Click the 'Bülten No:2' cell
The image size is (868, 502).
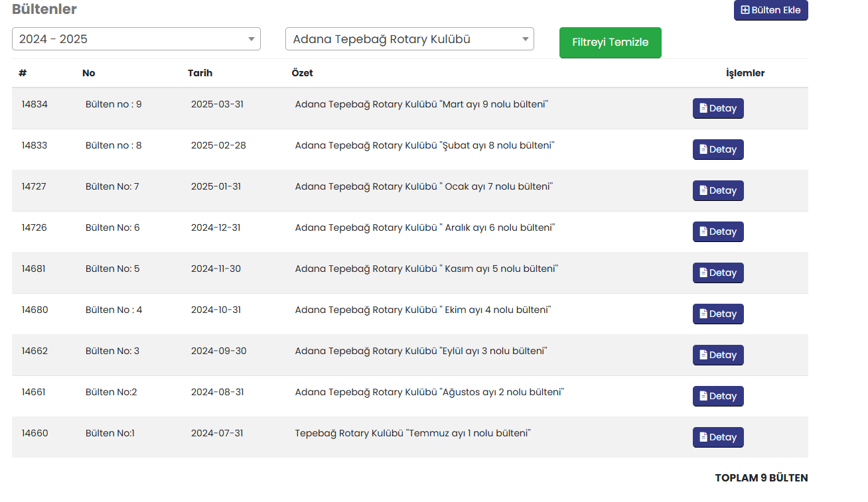pos(111,392)
